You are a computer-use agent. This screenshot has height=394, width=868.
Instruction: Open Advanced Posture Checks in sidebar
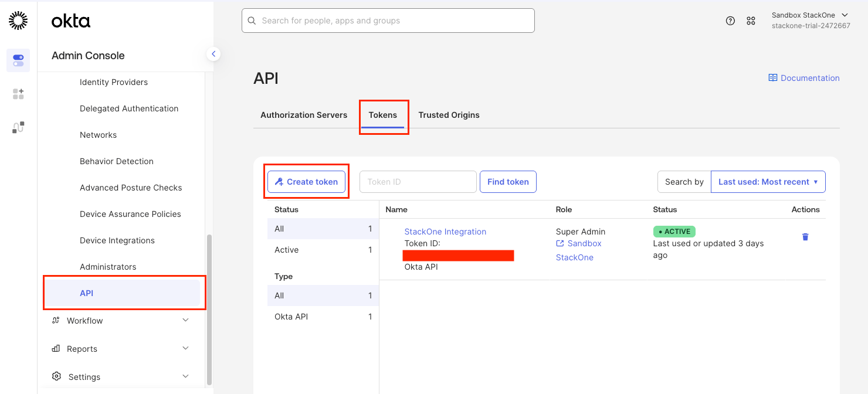point(131,188)
